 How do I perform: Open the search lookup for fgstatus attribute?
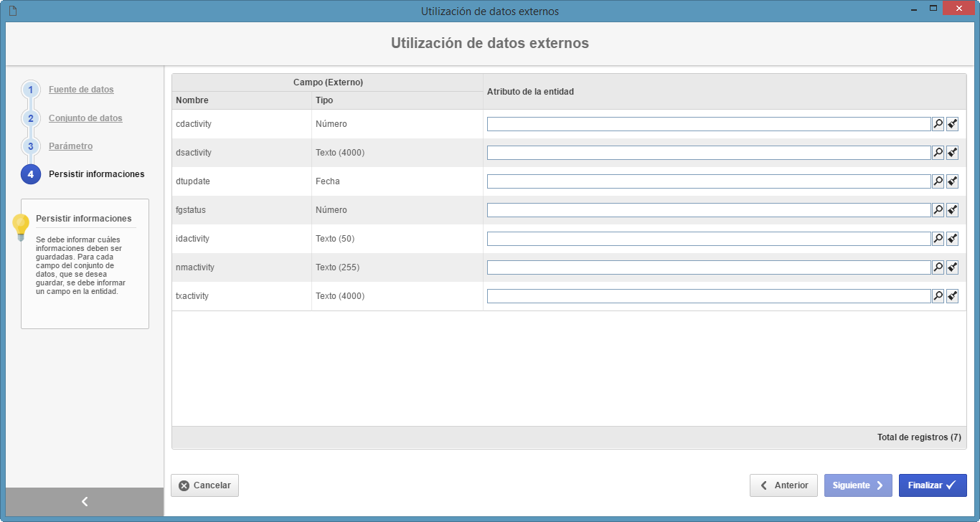click(938, 210)
